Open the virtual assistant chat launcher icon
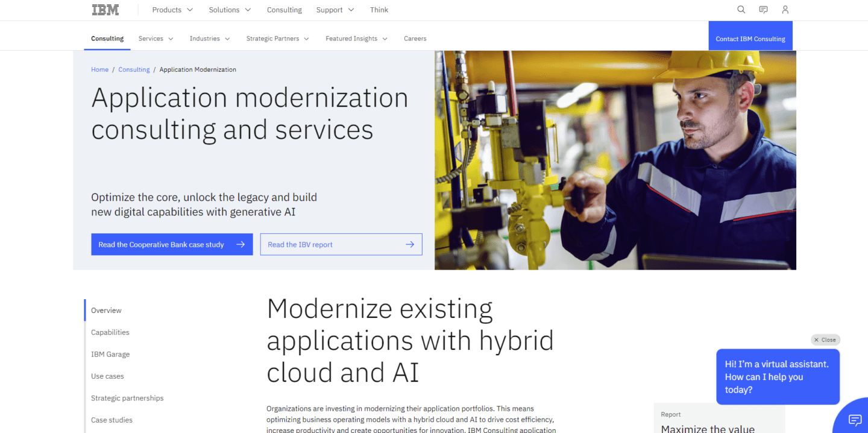Screen dimensions: 868x433 tap(855, 420)
